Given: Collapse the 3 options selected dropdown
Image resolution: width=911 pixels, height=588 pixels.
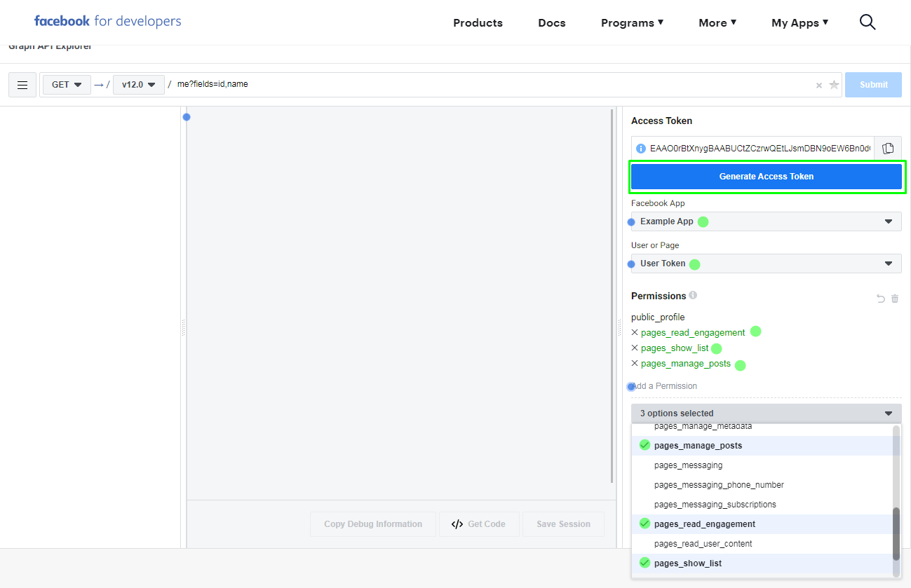Looking at the screenshot, I should pos(766,413).
